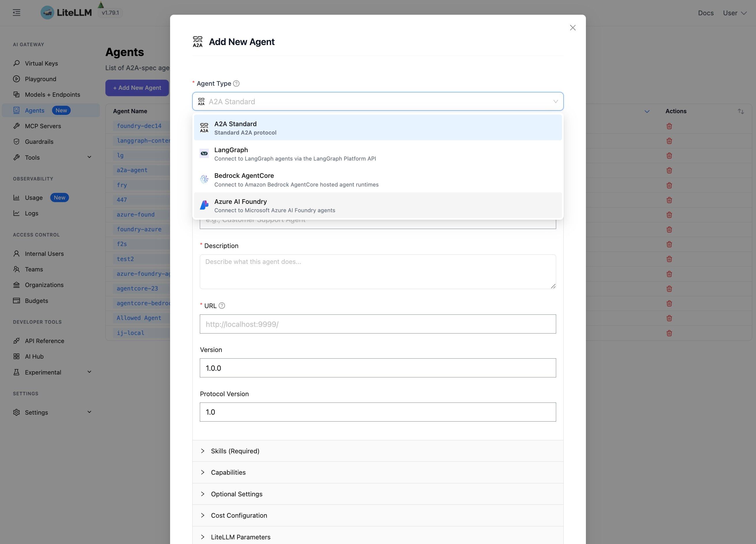This screenshot has height=544, width=756.
Task: Expand the Cost Configuration section
Action: (239, 515)
